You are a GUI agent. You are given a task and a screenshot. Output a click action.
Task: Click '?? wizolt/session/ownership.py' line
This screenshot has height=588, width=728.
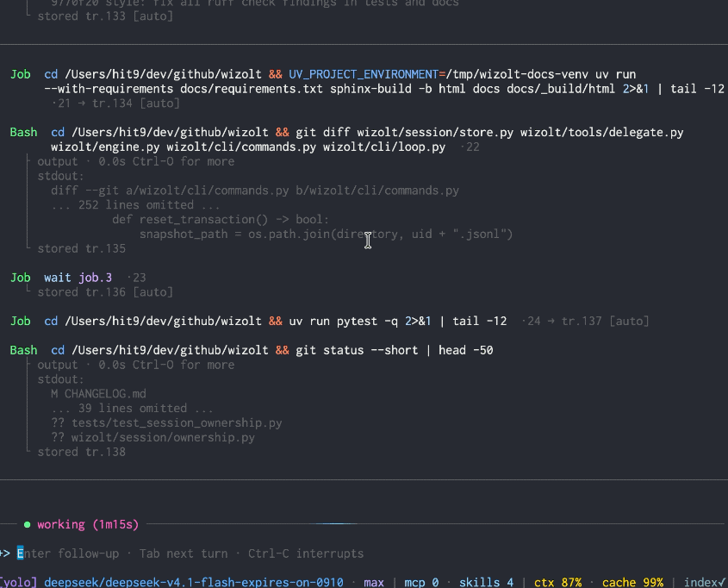tap(152, 437)
